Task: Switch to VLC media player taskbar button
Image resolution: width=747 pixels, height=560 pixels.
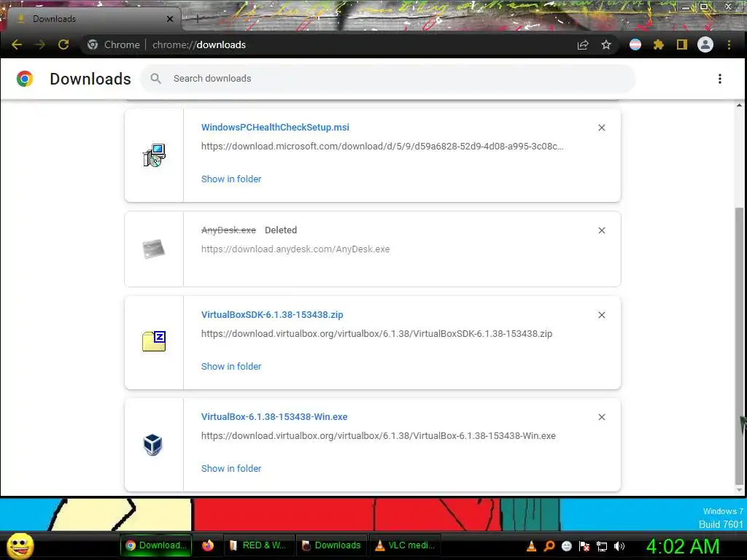Action: pos(405,545)
